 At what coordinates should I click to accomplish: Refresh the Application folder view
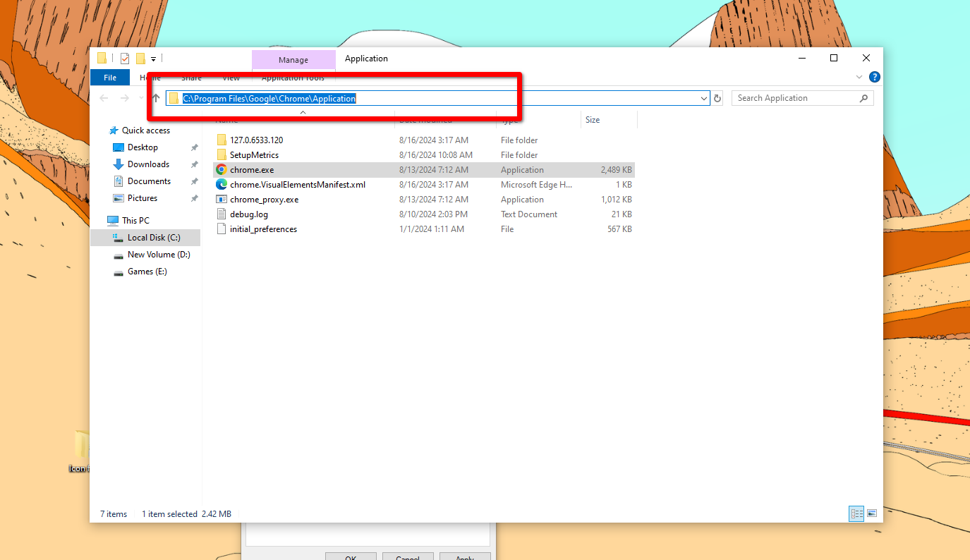[x=718, y=99]
